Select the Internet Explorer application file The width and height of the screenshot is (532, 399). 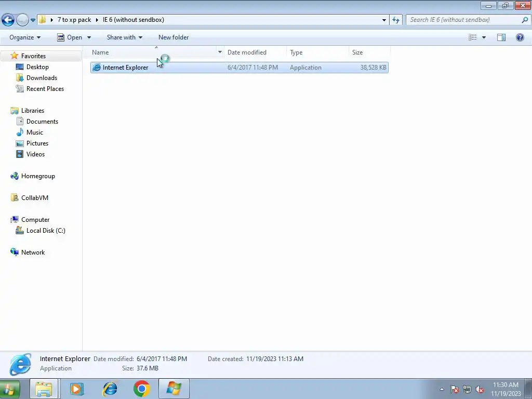pyautogui.click(x=239, y=68)
